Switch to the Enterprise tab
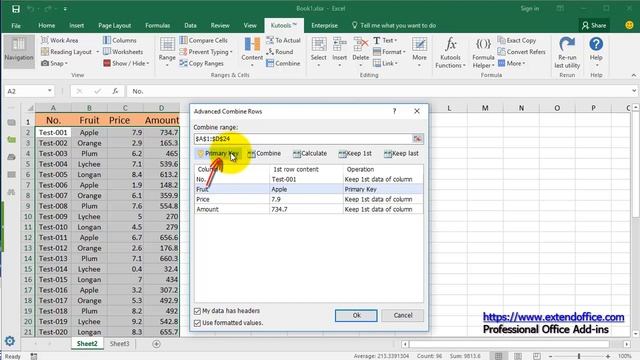The image size is (640, 360). click(x=324, y=25)
